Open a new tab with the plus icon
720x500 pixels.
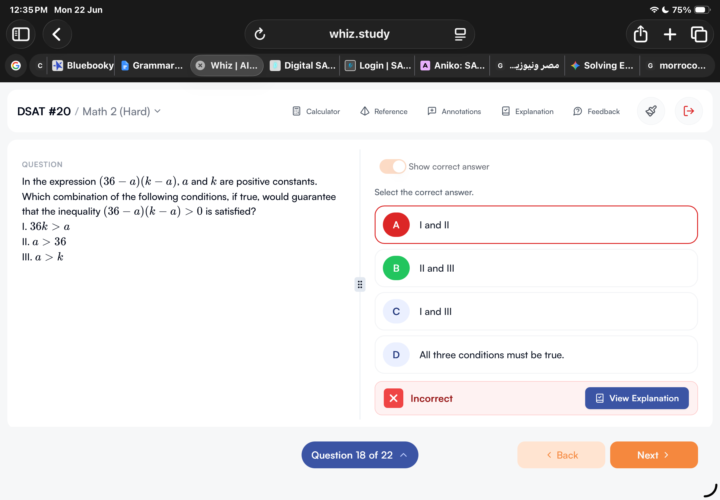pos(670,34)
